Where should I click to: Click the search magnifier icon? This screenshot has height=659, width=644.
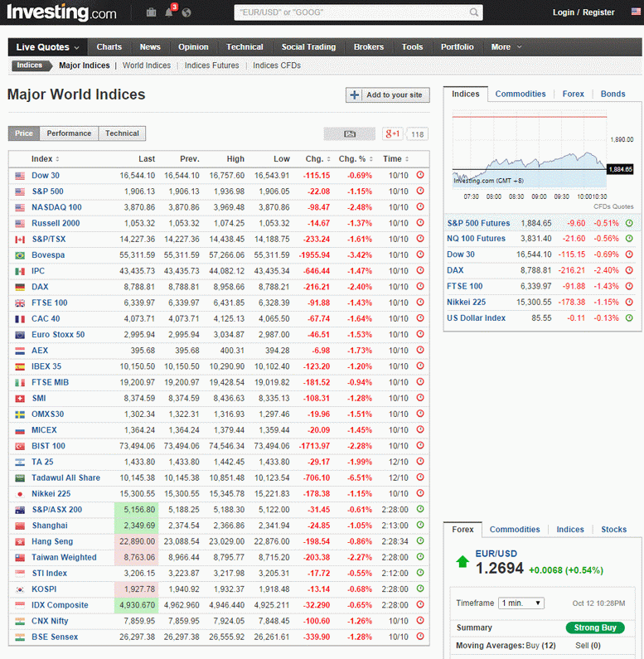[474, 12]
